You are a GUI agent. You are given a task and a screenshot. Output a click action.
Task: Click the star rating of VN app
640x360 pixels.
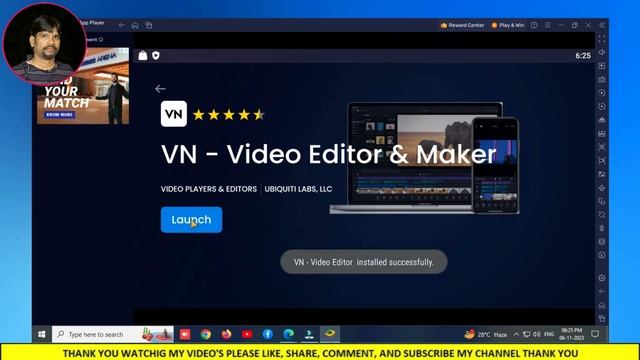point(229,115)
